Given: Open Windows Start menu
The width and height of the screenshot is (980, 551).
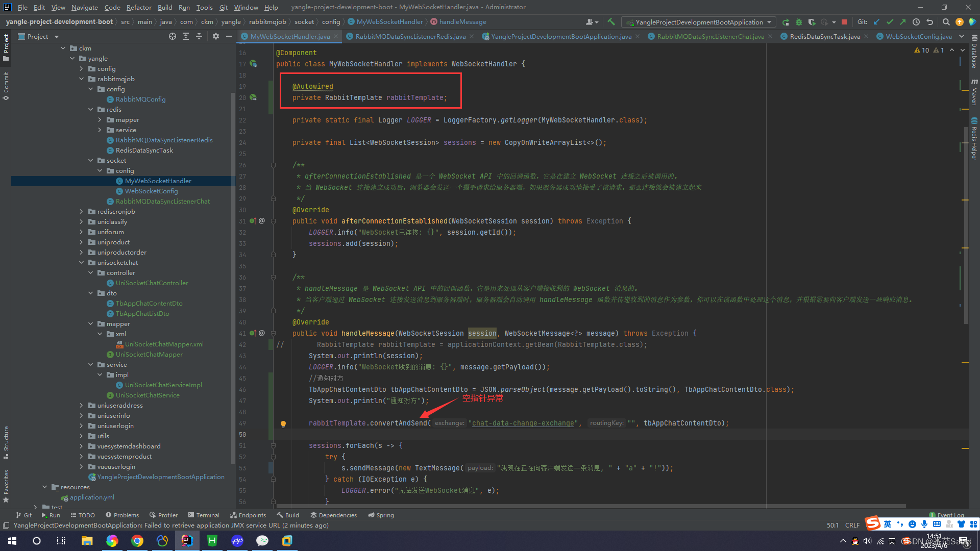Looking at the screenshot, I should pos(12,541).
